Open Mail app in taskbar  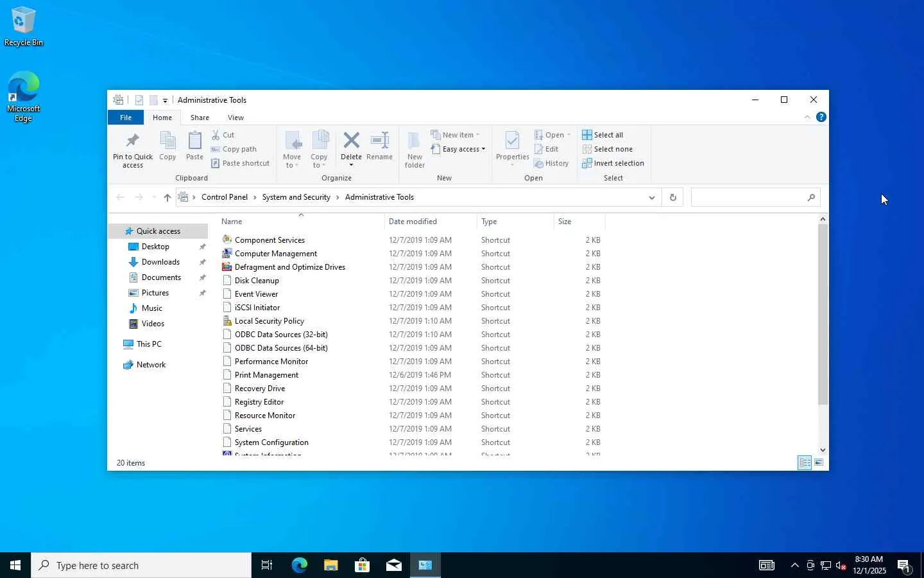click(x=393, y=565)
